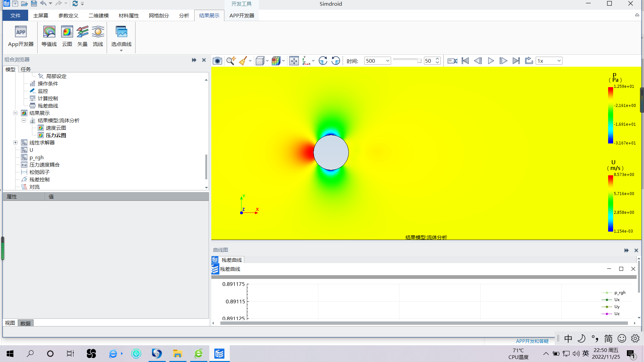Click the colored mesh cube display icon
Screen dimensions: 644x362
[276, 61]
